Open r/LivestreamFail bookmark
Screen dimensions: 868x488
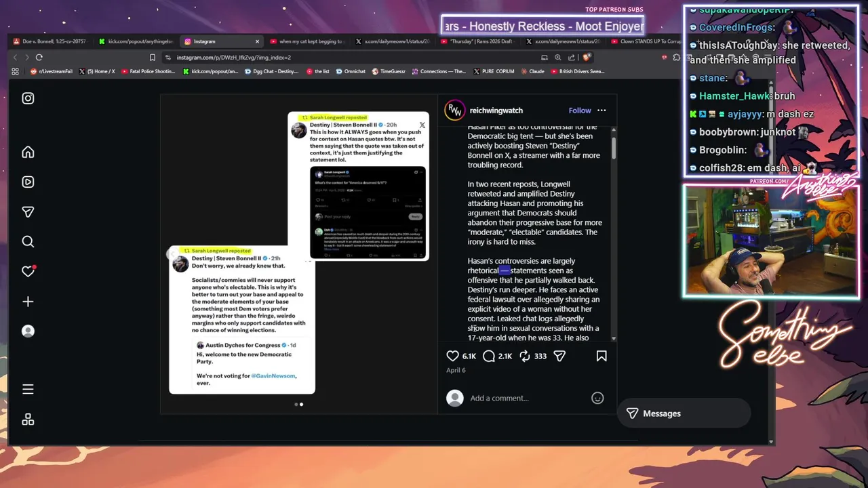[x=51, y=71]
